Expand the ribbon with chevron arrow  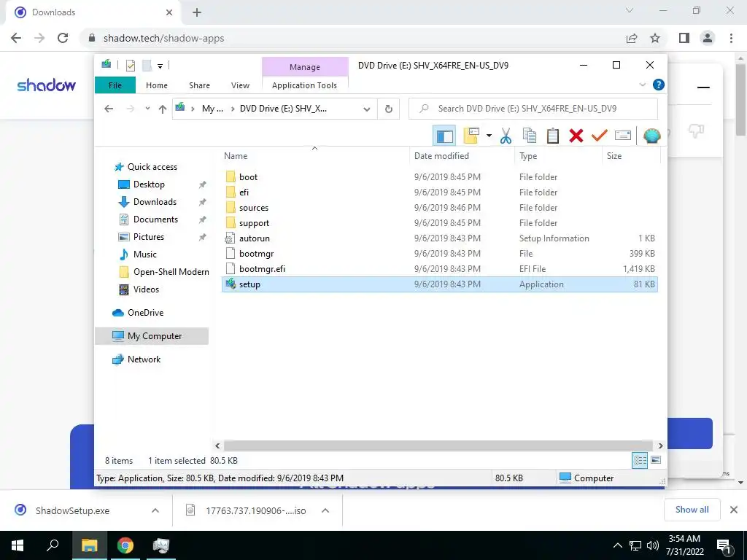tap(642, 85)
